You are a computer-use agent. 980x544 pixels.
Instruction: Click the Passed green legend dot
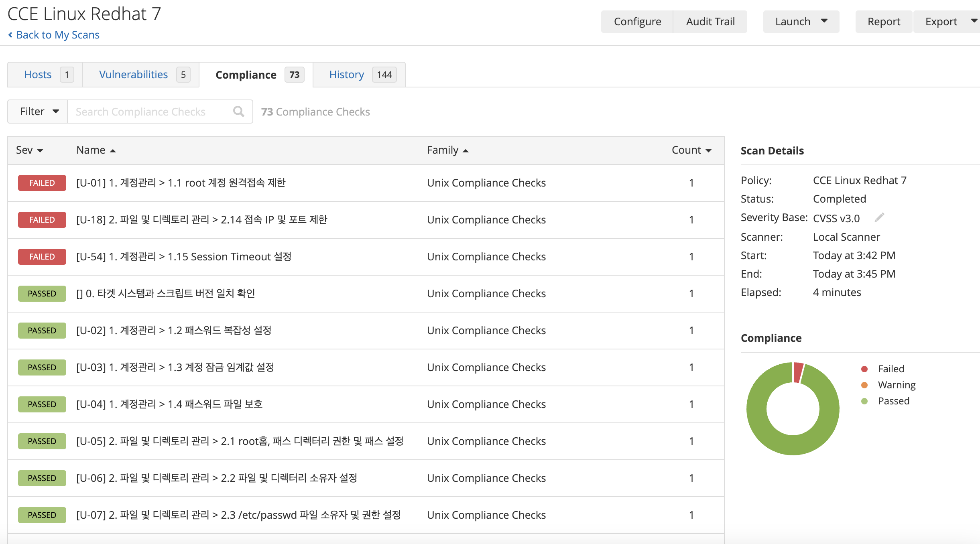[x=864, y=401]
